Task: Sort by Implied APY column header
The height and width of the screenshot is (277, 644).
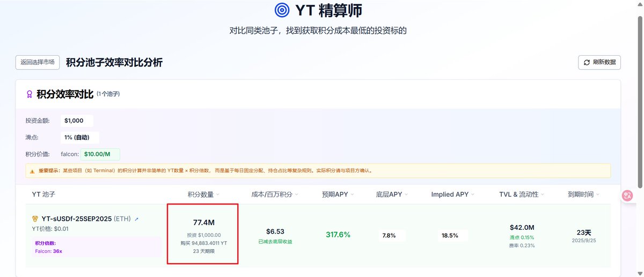Action: point(453,194)
